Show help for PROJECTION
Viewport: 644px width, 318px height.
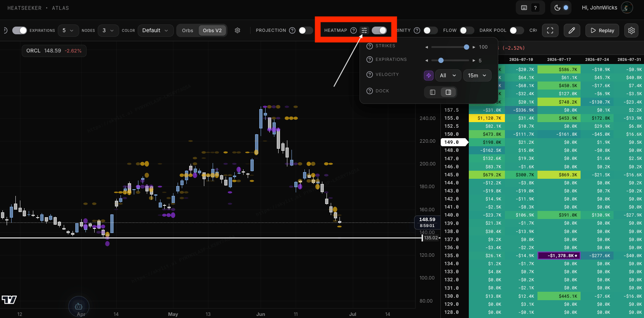292,30
